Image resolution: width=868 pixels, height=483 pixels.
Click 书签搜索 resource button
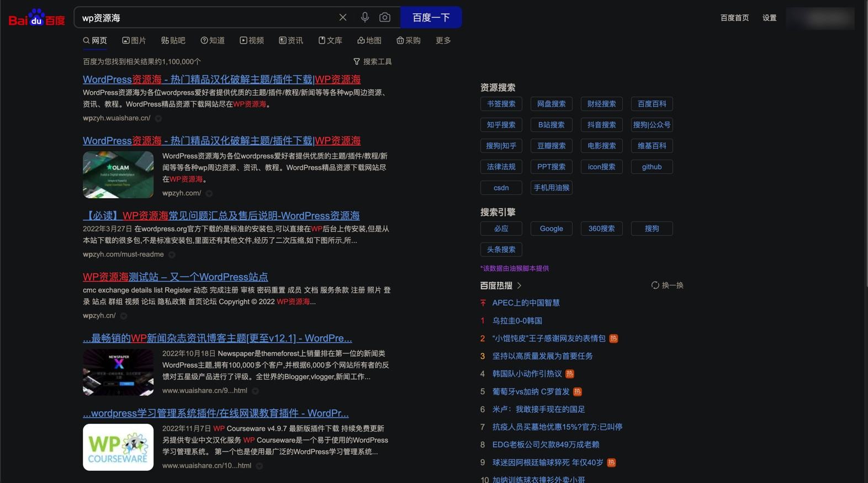501,104
